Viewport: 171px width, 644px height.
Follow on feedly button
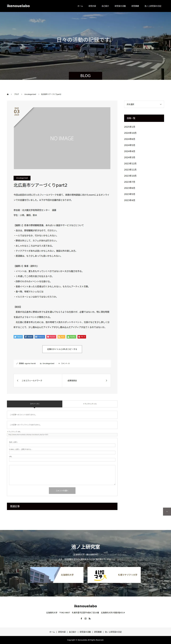tap(71, 337)
